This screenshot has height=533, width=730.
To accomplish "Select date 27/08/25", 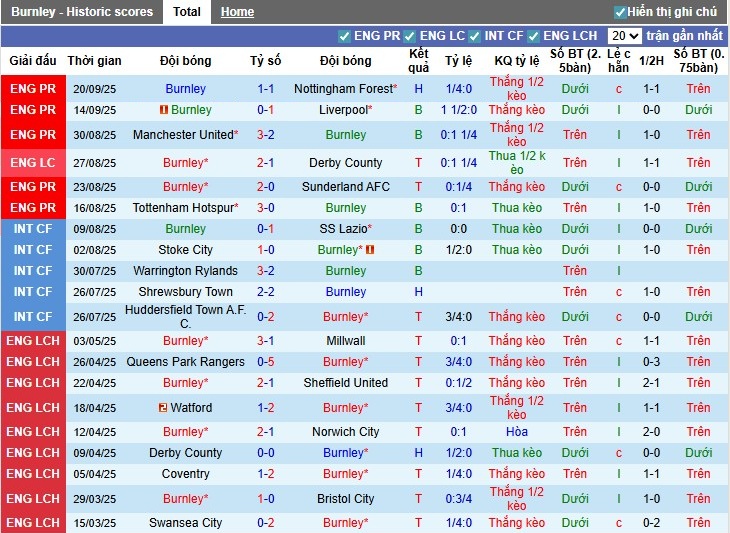I will coord(95,163).
